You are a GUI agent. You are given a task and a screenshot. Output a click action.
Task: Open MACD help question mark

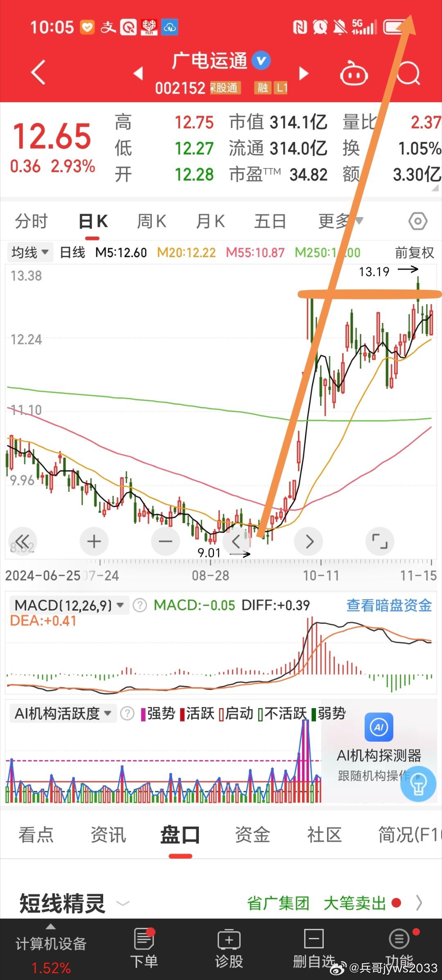pyautogui.click(x=140, y=605)
